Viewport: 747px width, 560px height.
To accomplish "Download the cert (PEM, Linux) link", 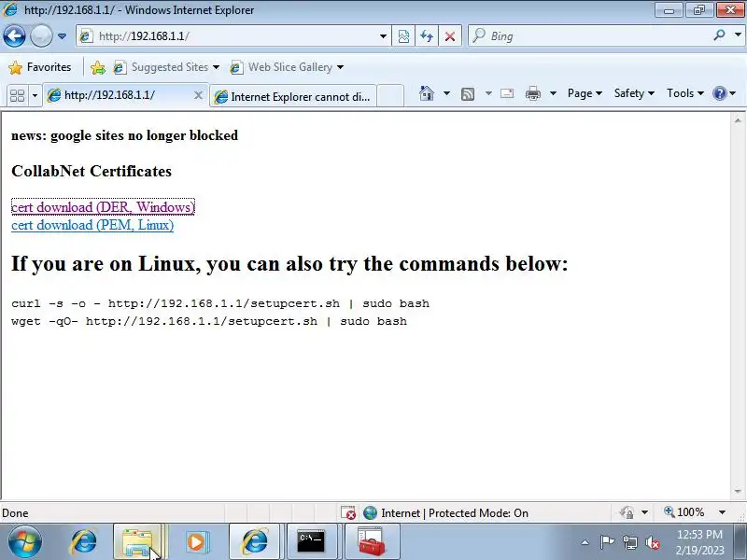I will 92,225.
